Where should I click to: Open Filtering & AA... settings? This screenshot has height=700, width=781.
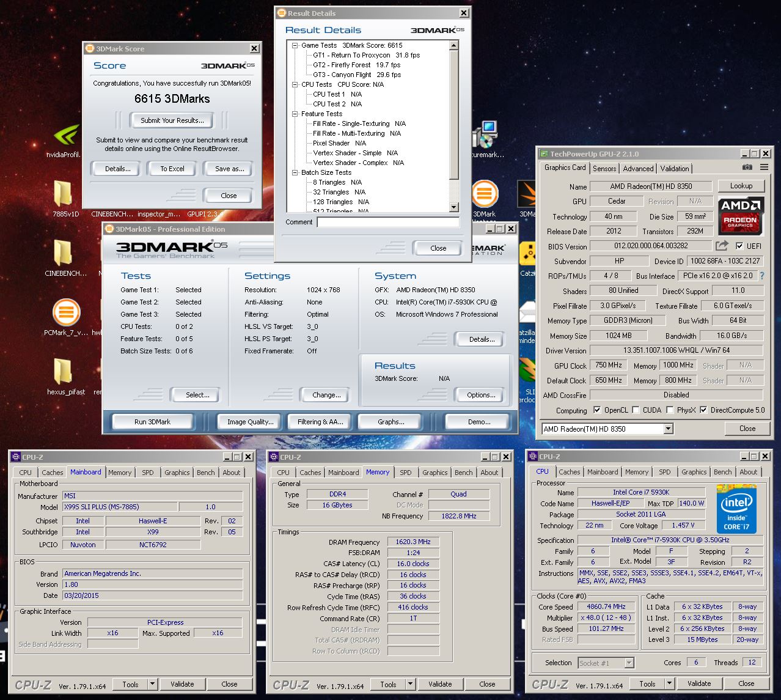tap(320, 422)
